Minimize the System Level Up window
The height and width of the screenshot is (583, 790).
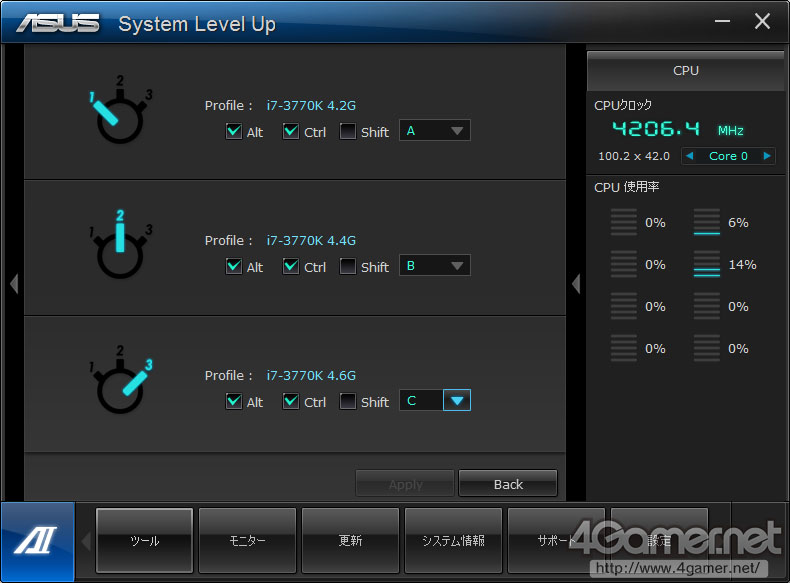[722, 21]
